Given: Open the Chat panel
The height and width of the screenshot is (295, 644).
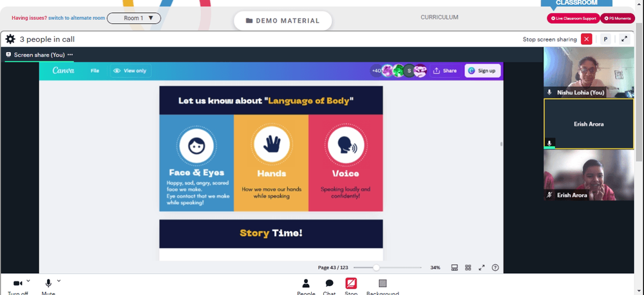Looking at the screenshot, I should tap(329, 287).
